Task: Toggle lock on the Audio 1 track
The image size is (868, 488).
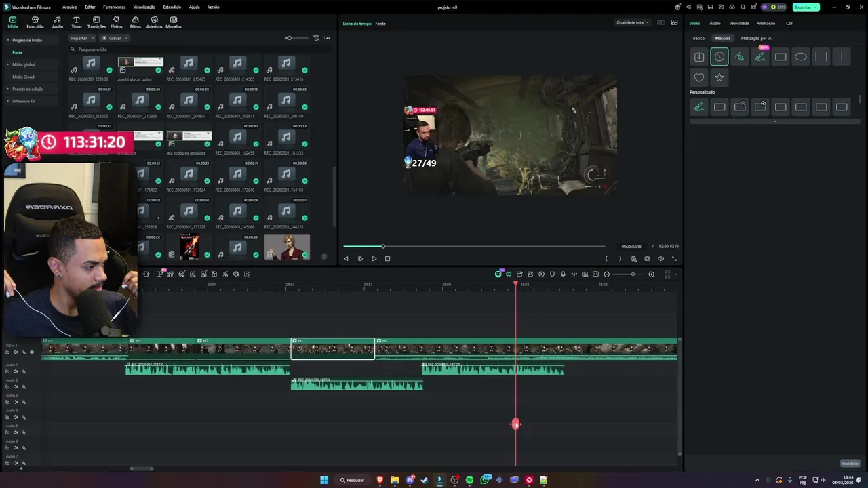Action: coord(7,371)
